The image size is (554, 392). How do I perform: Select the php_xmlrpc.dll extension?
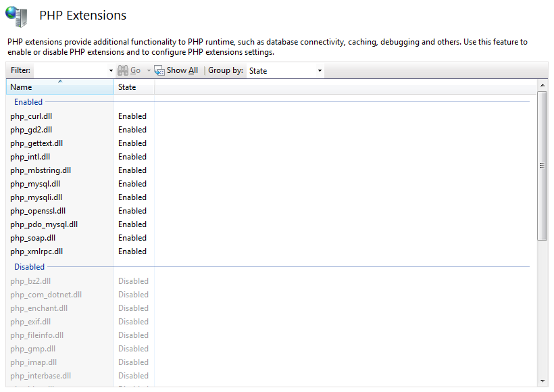point(36,251)
